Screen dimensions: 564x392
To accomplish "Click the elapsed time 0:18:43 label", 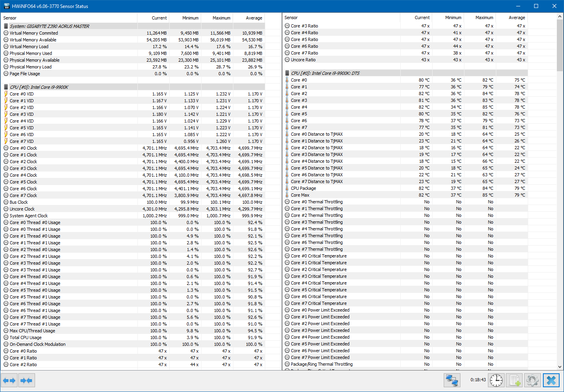I will point(478,380).
